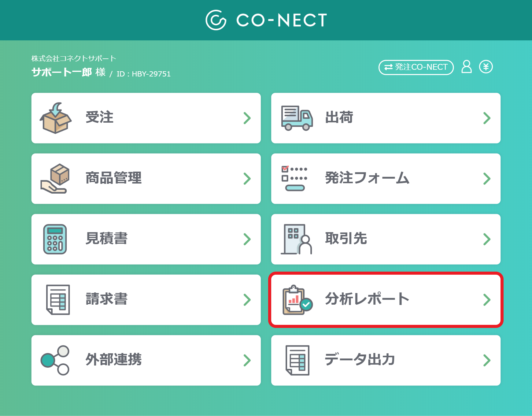
Task: Click the 取引先 building icon
Action: coord(296,239)
